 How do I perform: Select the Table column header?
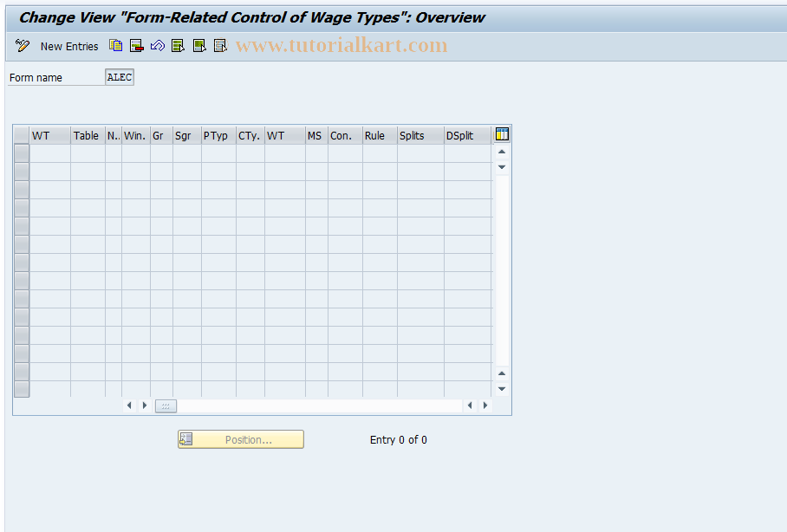coord(88,135)
